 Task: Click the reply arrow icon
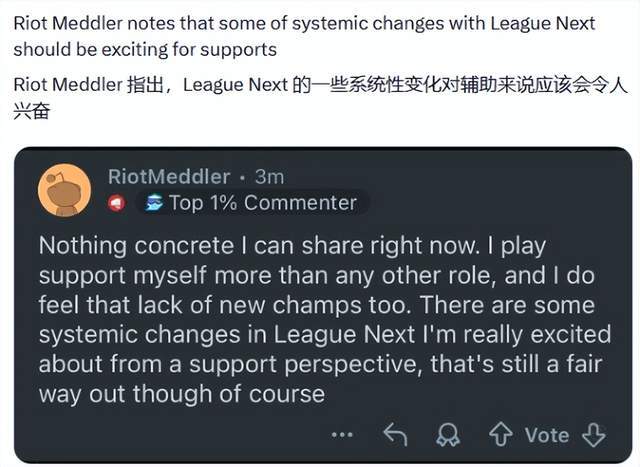[x=396, y=435]
